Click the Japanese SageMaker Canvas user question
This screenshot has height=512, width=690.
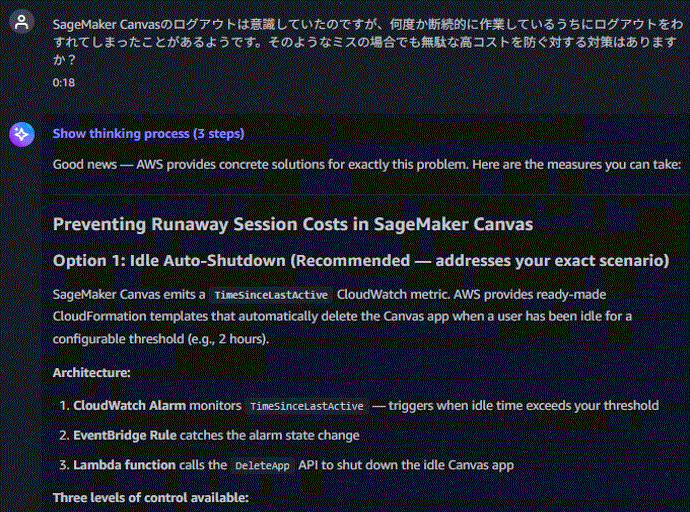point(367,42)
